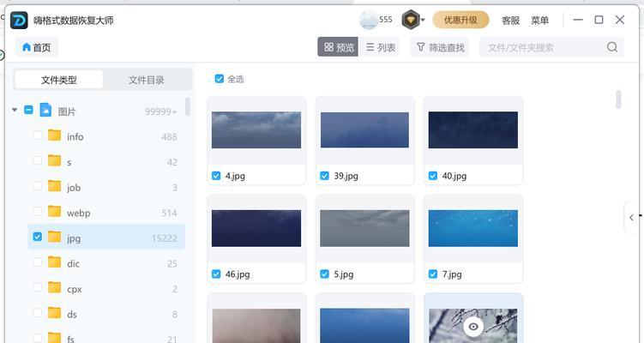Viewport: 644px width, 343px height.
Task: Select the 文件目录 tab
Action: (147, 80)
